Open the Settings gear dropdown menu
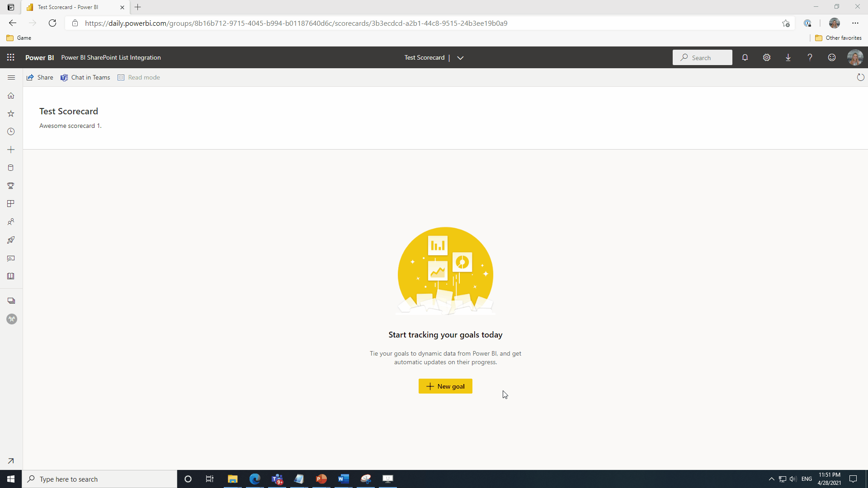This screenshot has height=488, width=868. click(767, 57)
